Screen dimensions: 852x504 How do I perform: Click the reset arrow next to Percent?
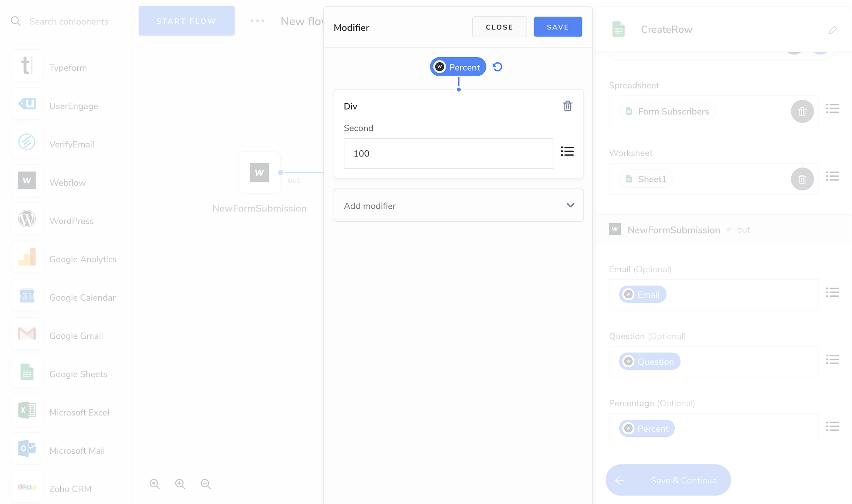(x=498, y=67)
